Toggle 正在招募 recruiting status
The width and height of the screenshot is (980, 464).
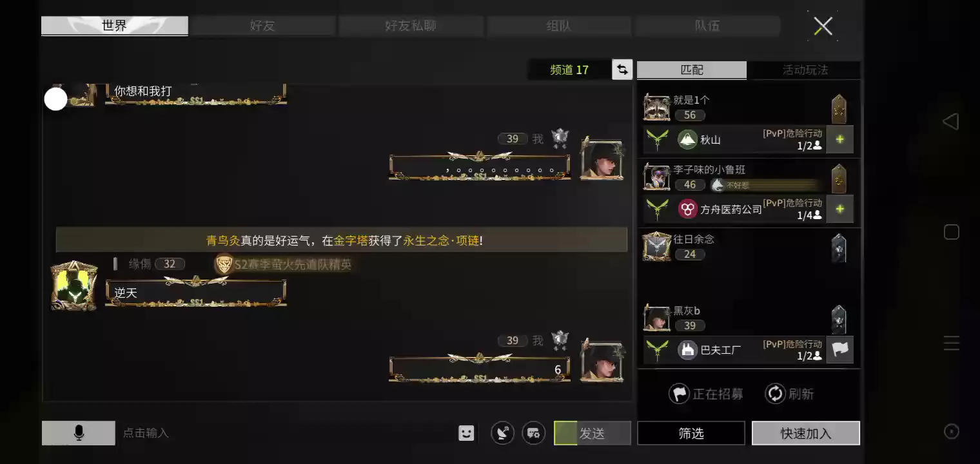click(706, 394)
